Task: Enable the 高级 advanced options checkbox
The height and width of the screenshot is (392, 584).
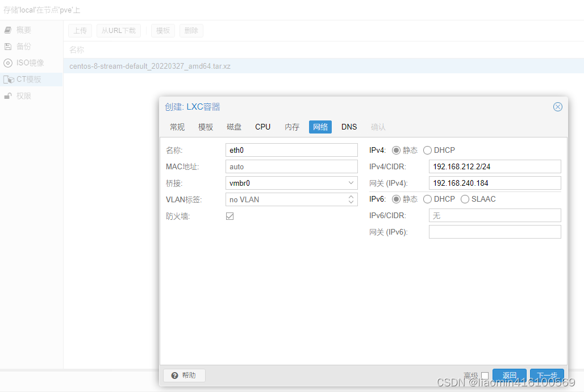Action: point(485,376)
